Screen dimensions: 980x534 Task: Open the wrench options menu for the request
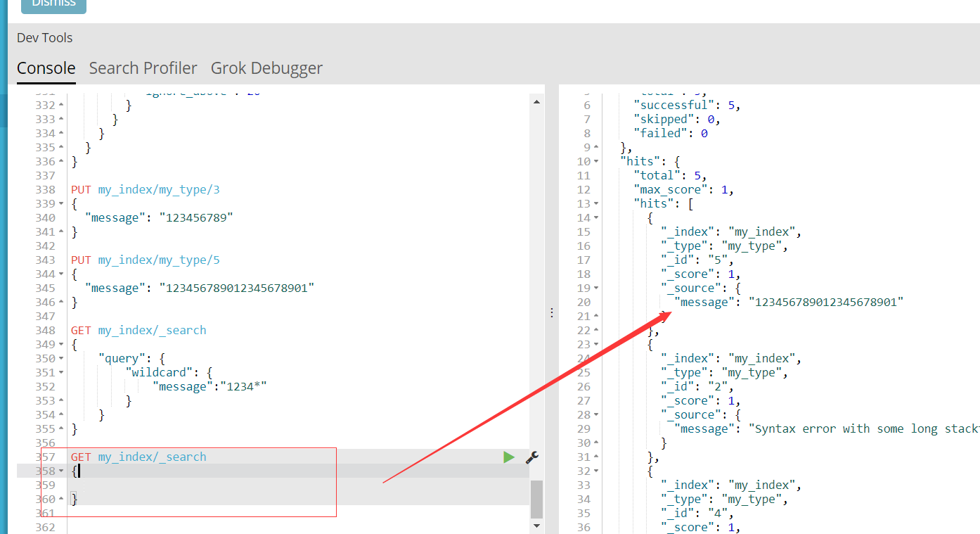(532, 457)
